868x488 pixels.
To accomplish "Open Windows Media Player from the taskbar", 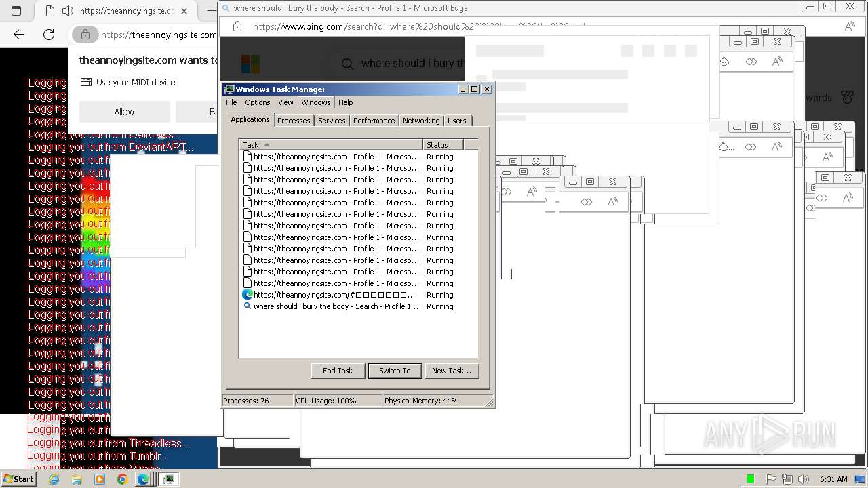I will [x=100, y=479].
